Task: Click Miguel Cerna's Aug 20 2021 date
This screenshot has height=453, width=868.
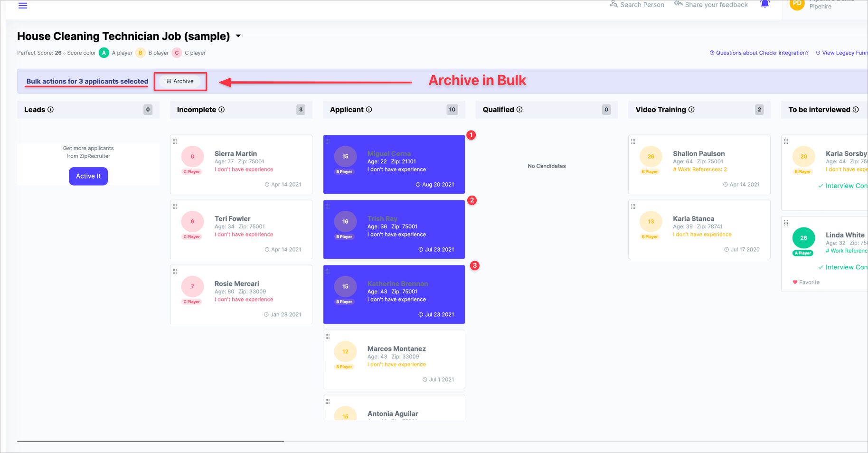Action: (434, 184)
